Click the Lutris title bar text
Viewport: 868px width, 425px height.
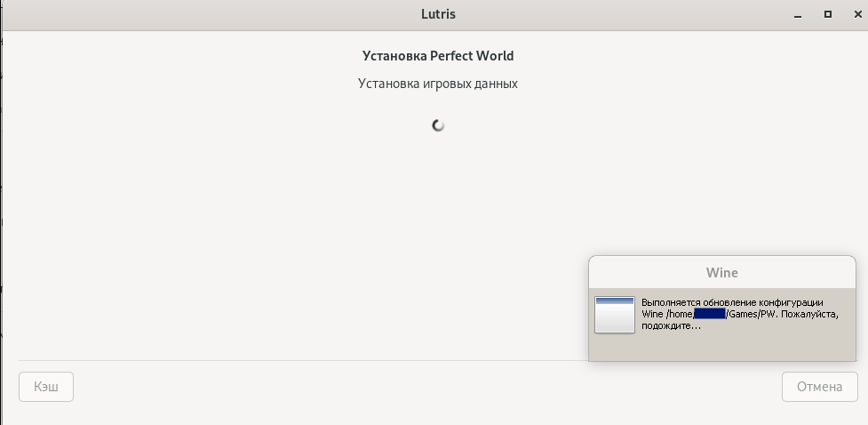(438, 14)
